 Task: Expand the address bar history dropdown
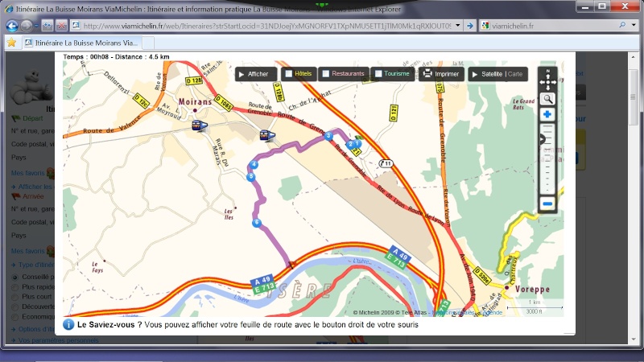(x=457, y=26)
